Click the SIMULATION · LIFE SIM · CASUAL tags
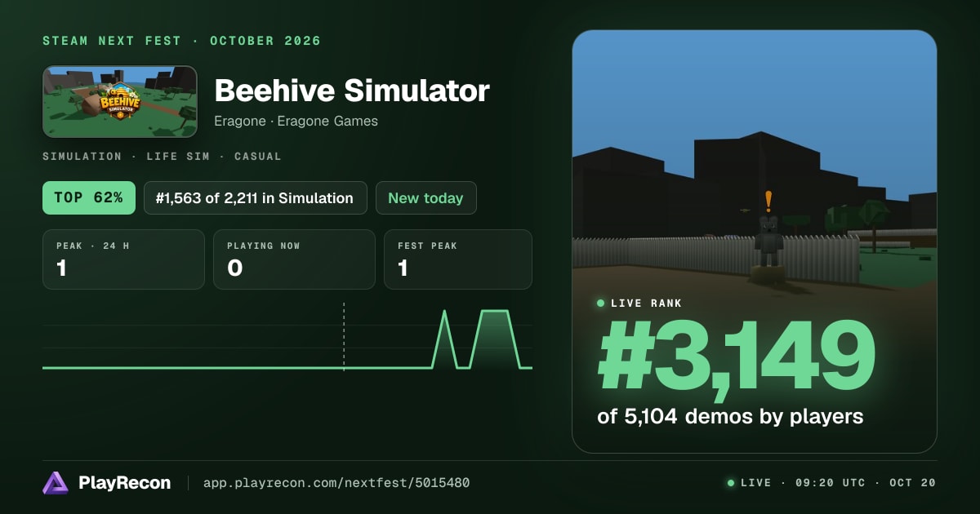This screenshot has height=514, width=980. (x=162, y=156)
